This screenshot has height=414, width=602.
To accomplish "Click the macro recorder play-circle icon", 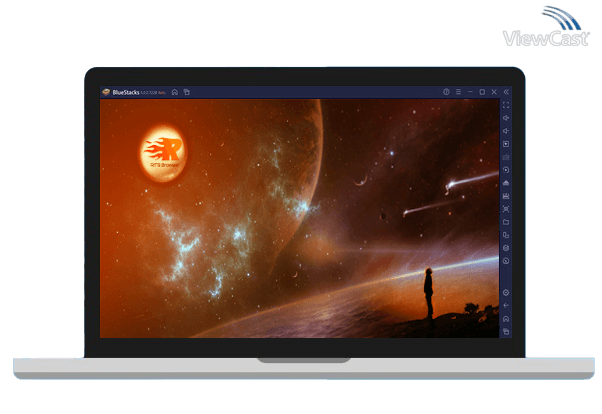I will click(506, 170).
